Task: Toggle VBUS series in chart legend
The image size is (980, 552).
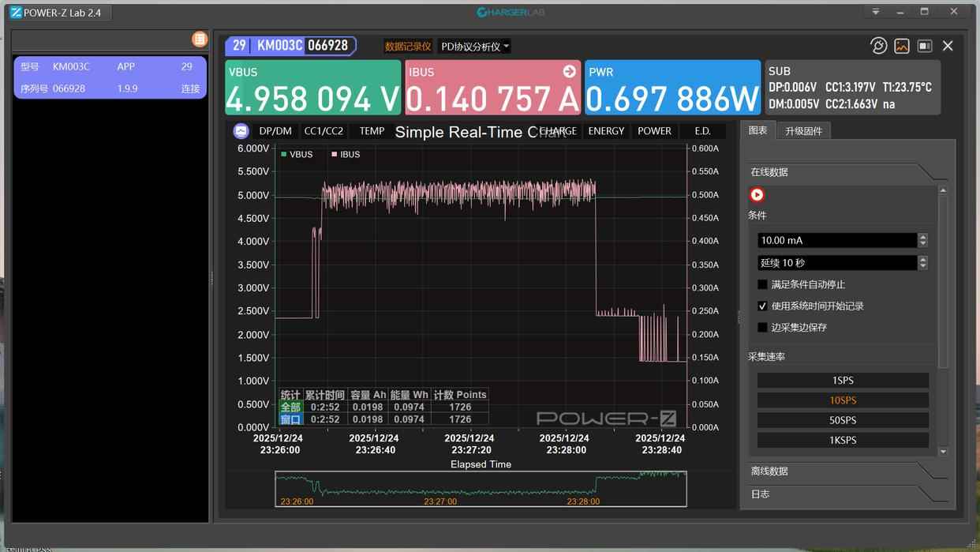Action: point(297,155)
